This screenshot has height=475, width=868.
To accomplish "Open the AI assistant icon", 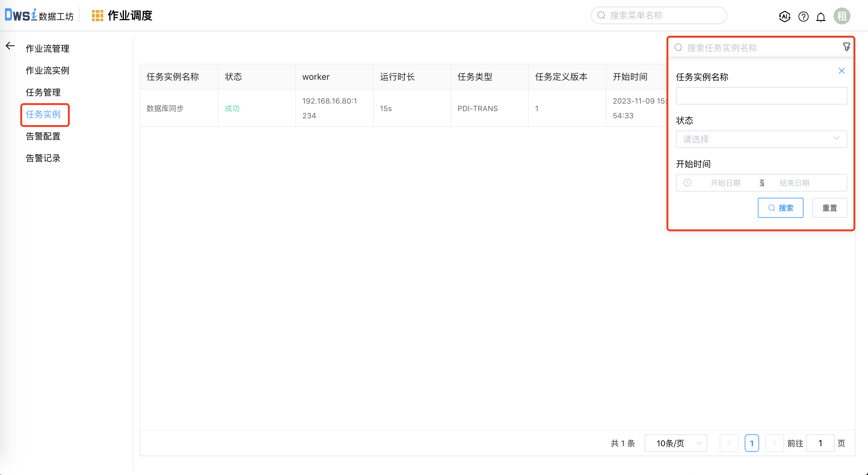I will [785, 17].
